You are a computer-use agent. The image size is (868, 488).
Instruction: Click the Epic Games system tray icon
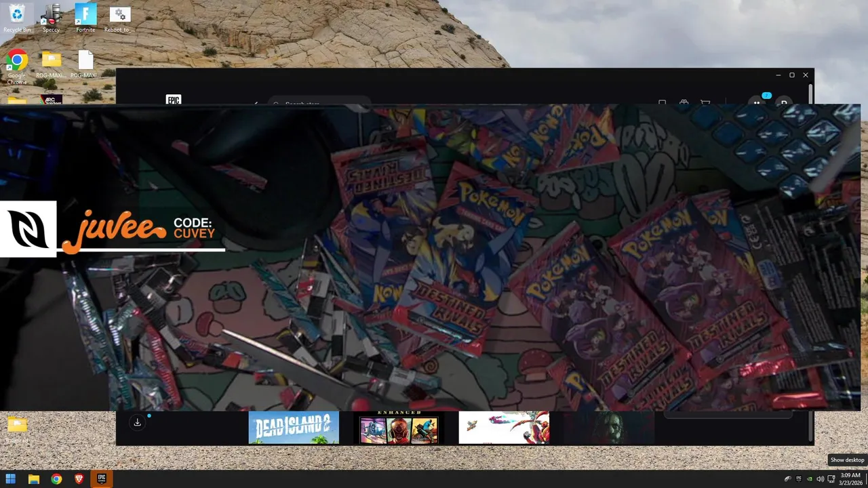(x=799, y=479)
